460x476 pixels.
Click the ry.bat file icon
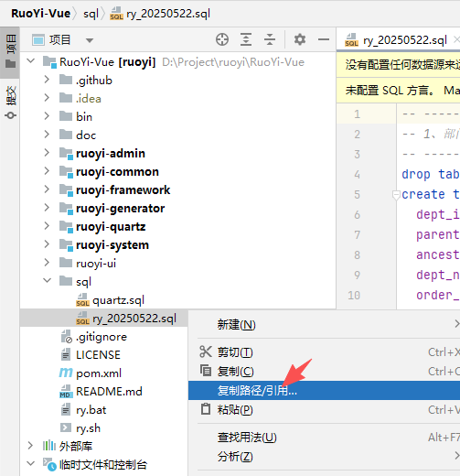[x=66, y=409]
